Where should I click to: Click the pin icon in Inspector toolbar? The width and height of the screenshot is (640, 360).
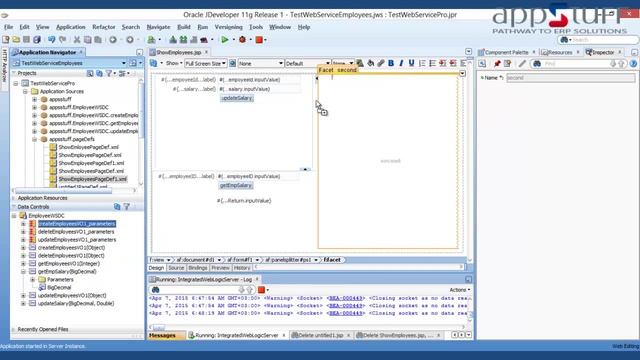coord(497,64)
